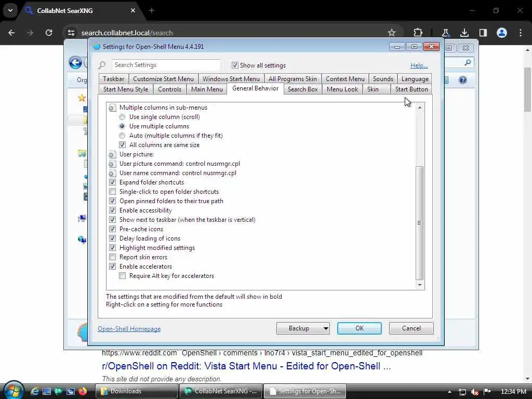Viewport: 532px width, 399px height.
Task: Open the tab search dropdown arrow
Action: (10, 10)
